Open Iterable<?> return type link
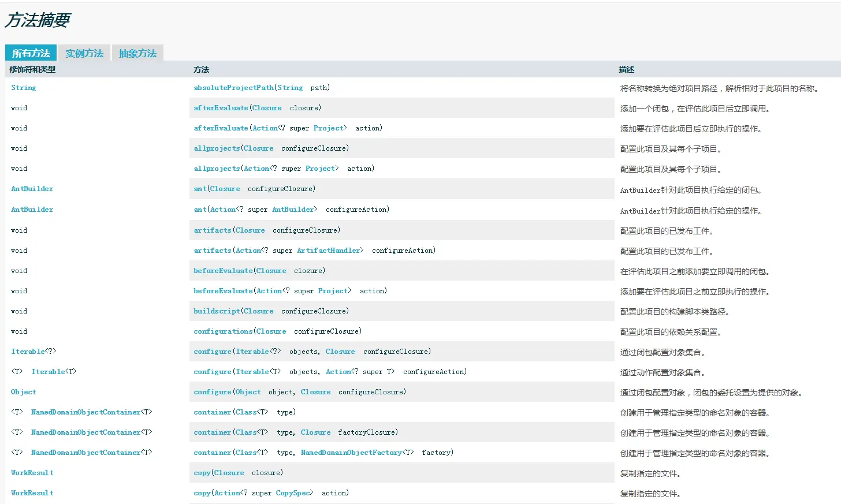841x504 pixels. click(34, 352)
